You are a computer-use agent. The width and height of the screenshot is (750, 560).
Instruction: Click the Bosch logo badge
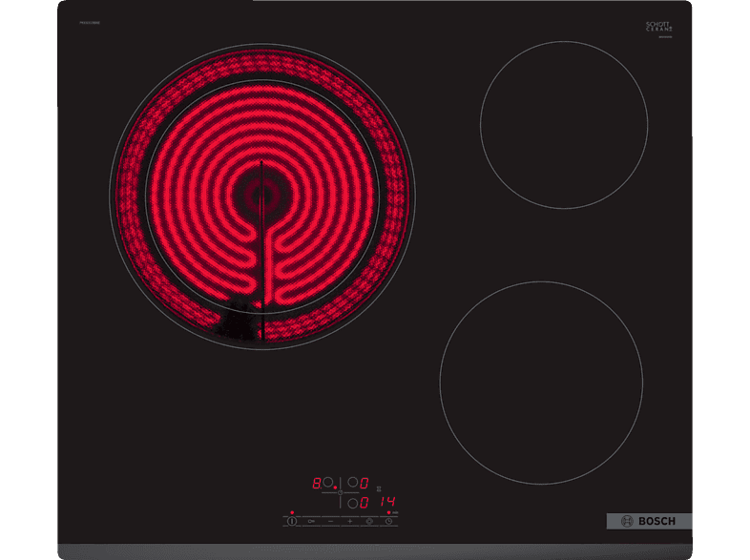click(x=649, y=521)
